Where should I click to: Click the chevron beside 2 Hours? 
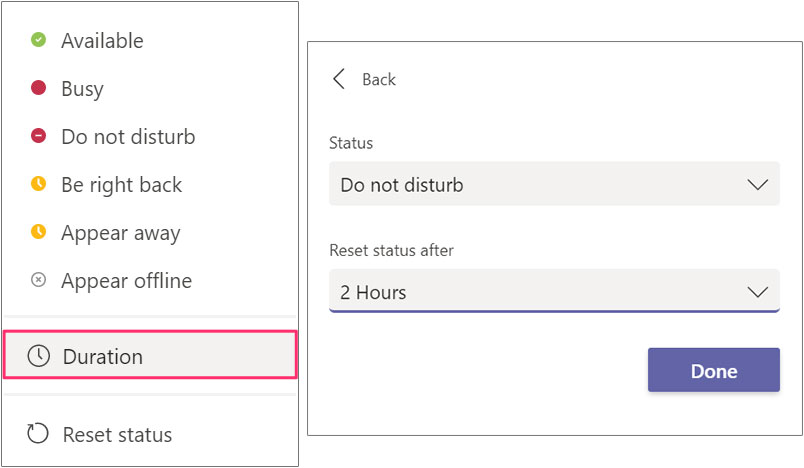point(757,292)
